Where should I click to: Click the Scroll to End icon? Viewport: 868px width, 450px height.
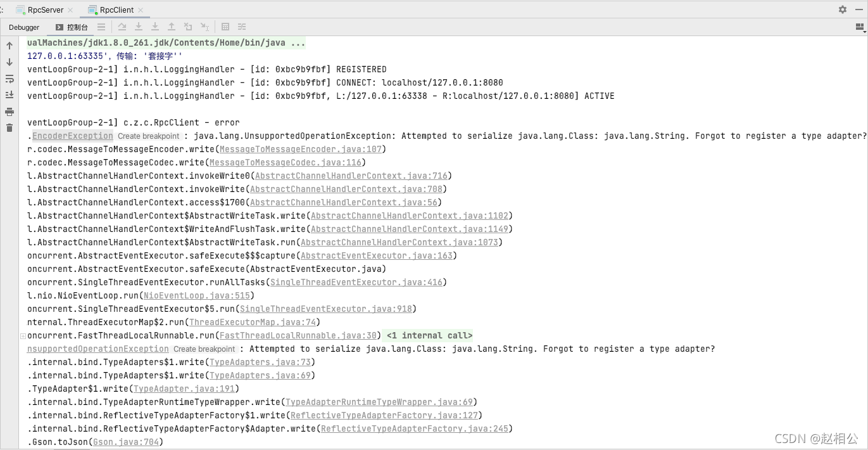pos(9,95)
